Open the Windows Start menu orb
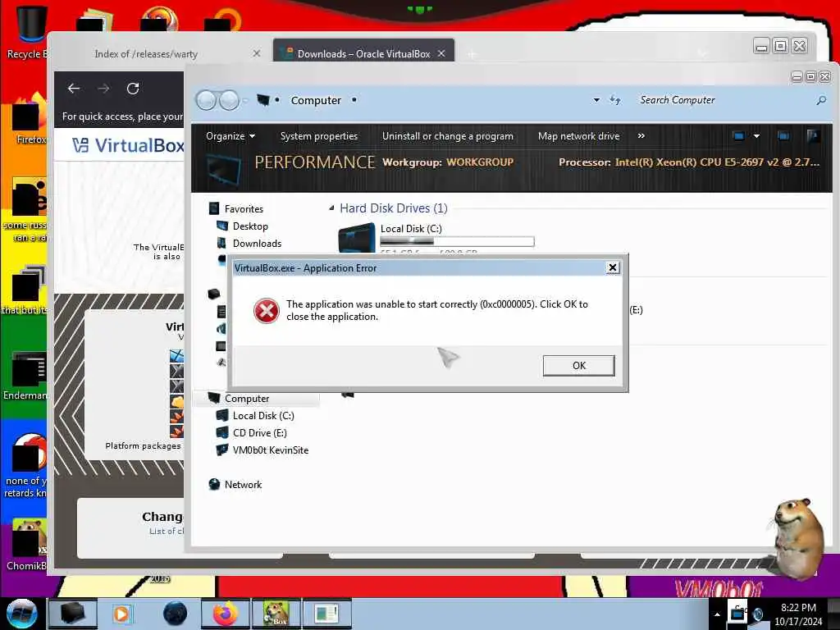 pyautogui.click(x=21, y=614)
